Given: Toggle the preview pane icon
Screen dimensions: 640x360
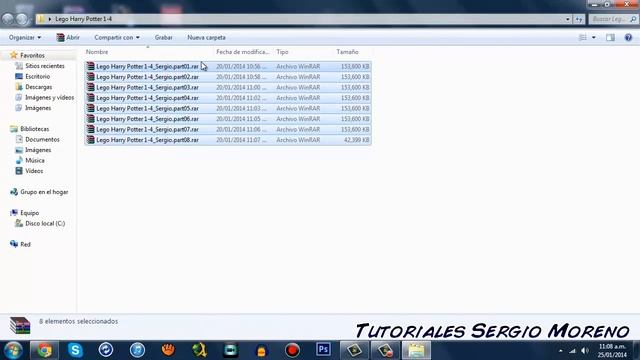Looking at the screenshot, I should [610, 38].
